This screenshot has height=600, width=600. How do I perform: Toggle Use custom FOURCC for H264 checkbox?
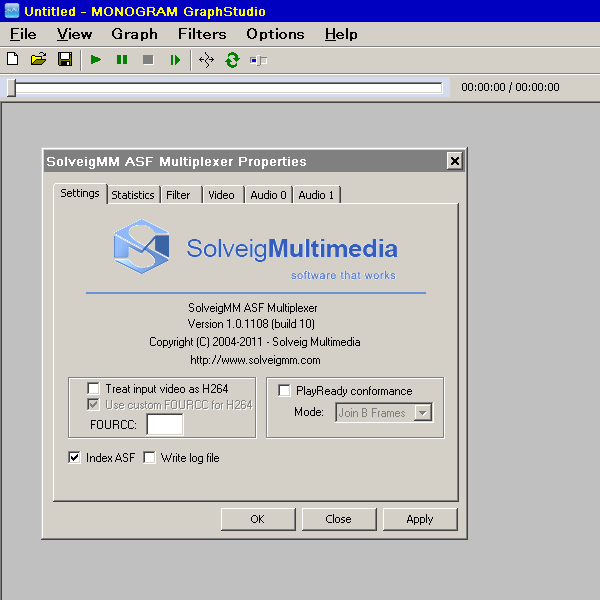click(93, 404)
